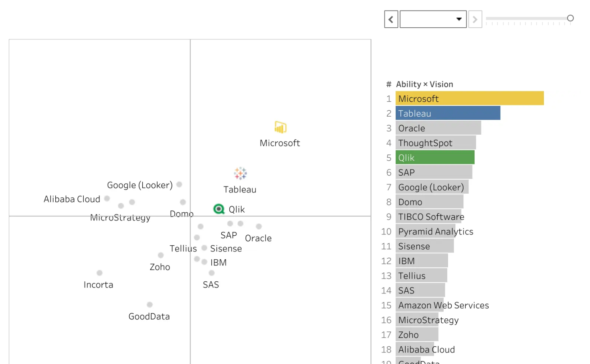
Task: Click the Oracle dot in the scatter
Action: 259,226
